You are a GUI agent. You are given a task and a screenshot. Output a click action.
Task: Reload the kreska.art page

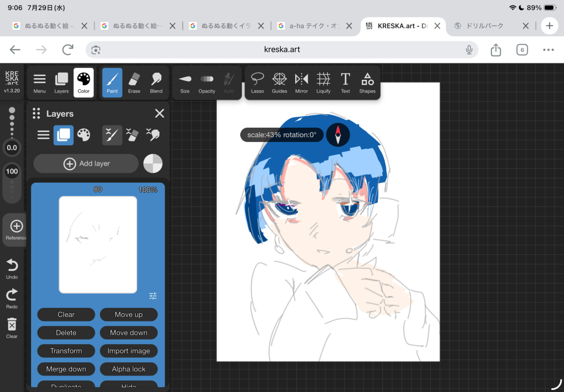point(68,50)
